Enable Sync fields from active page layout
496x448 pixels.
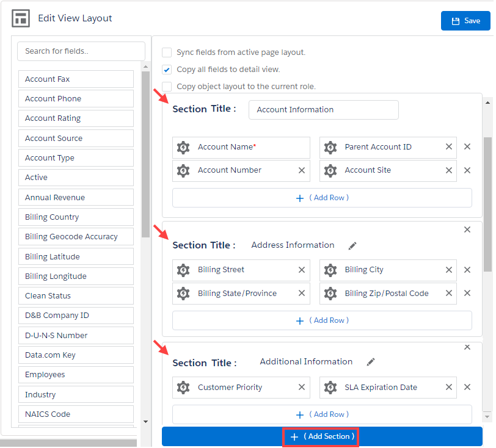[x=167, y=52]
